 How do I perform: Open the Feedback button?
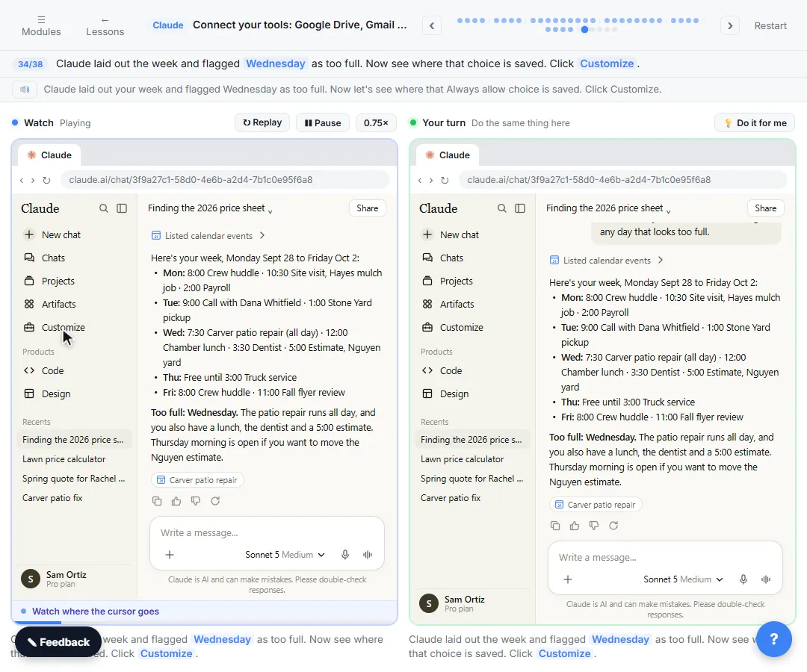(x=58, y=641)
